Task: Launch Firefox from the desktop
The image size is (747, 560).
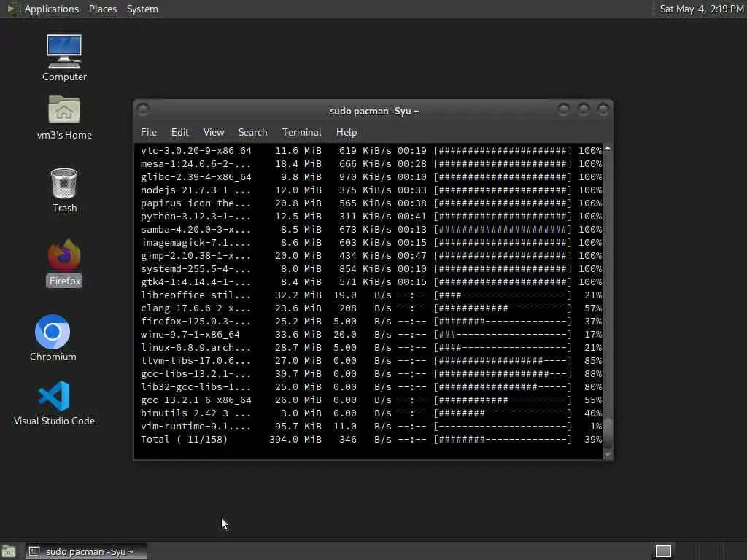Action: pos(64,262)
